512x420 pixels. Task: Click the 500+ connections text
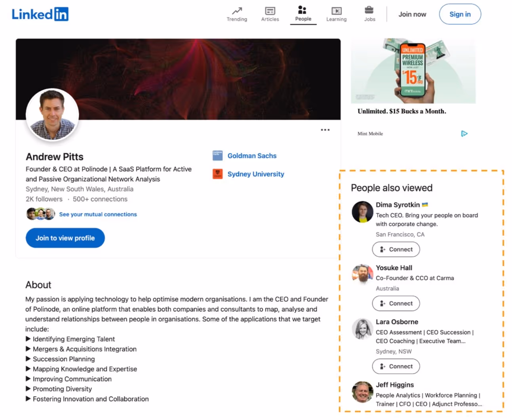click(x=100, y=199)
